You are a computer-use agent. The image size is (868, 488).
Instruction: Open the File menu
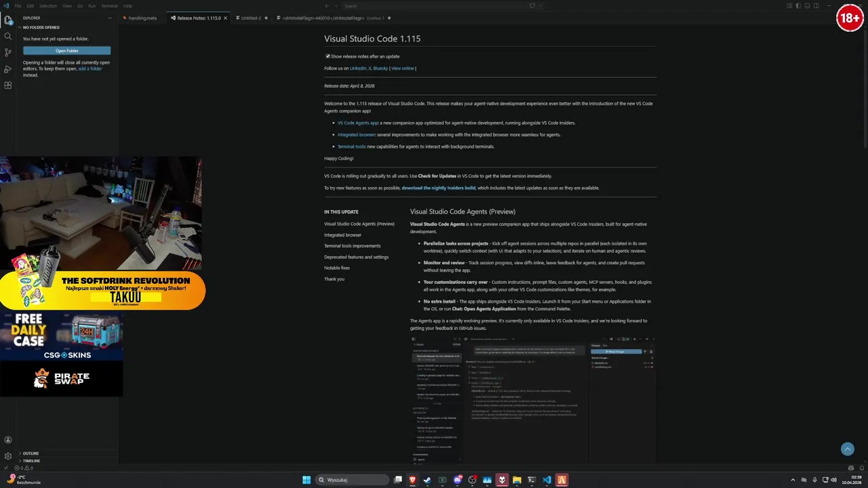(18, 5)
